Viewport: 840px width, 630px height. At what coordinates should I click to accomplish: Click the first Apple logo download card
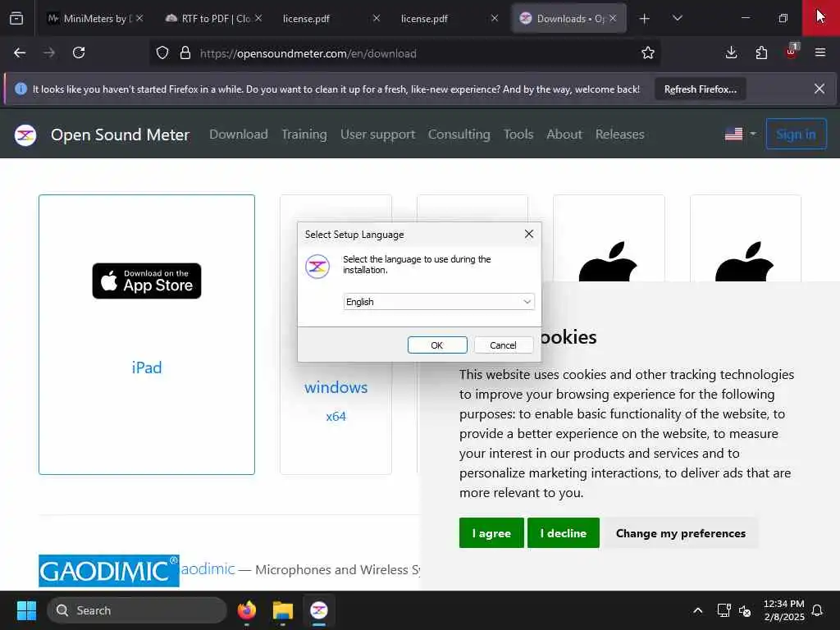point(609,262)
